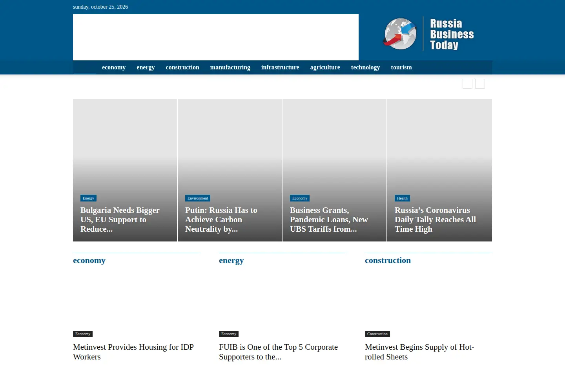Click the Health category tag
565x392 pixels.
pos(402,198)
